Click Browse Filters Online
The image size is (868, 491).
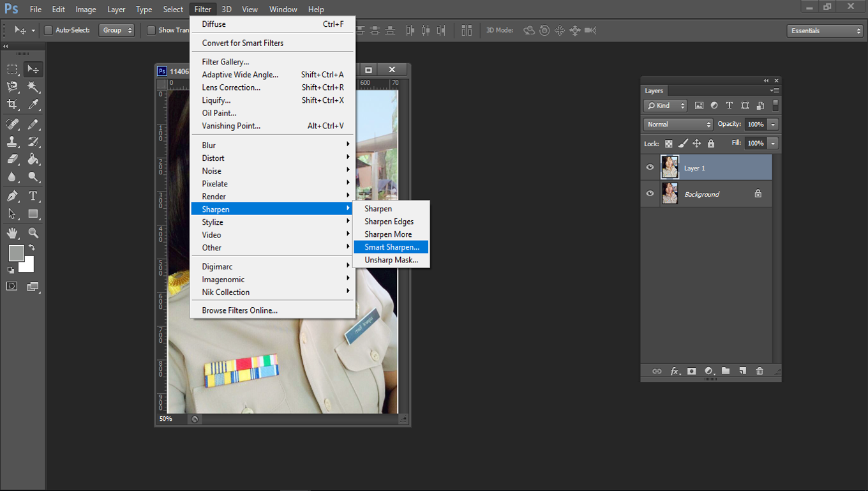273,310
